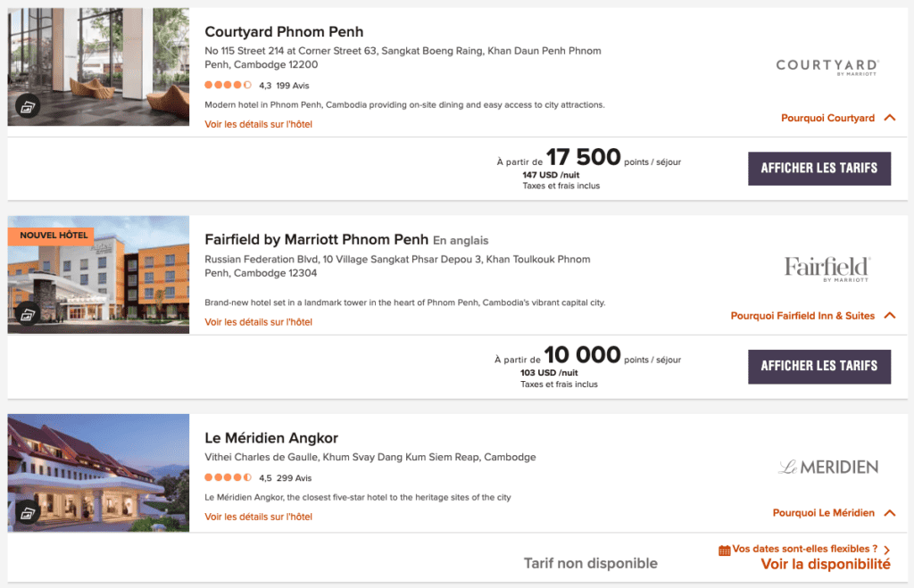Screen dimensions: 914x588
Task: Open the 199 Avis reviews for Courtyard
Action: tap(291, 86)
